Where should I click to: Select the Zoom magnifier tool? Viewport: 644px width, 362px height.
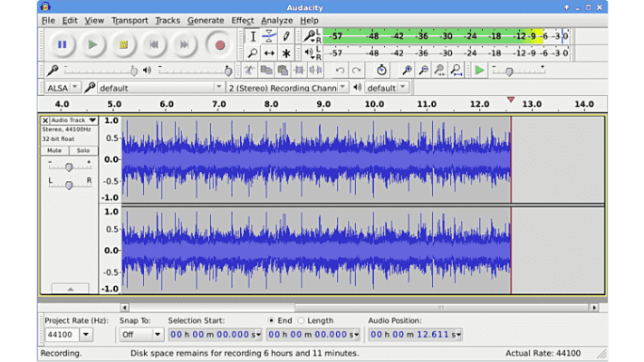click(x=253, y=53)
